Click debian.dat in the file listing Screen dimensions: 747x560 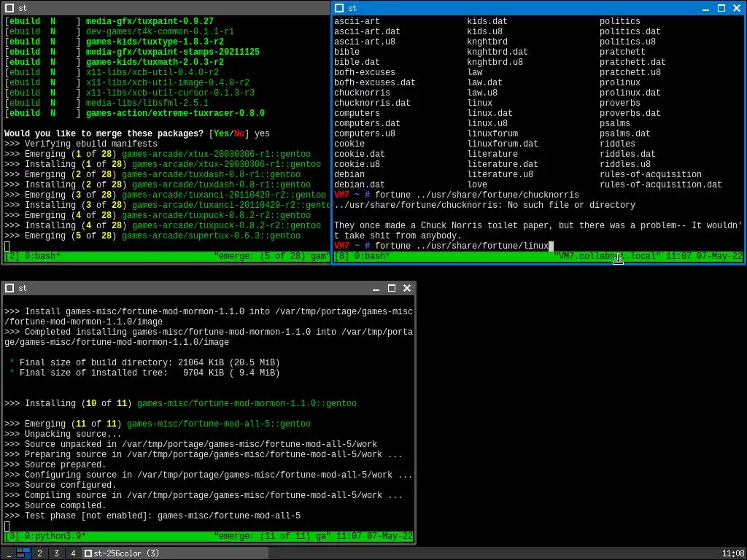359,184
